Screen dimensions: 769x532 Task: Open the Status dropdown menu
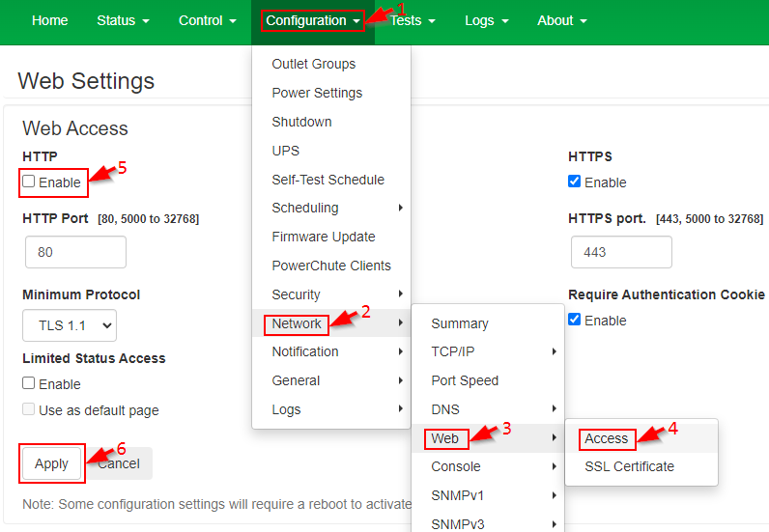(x=123, y=20)
